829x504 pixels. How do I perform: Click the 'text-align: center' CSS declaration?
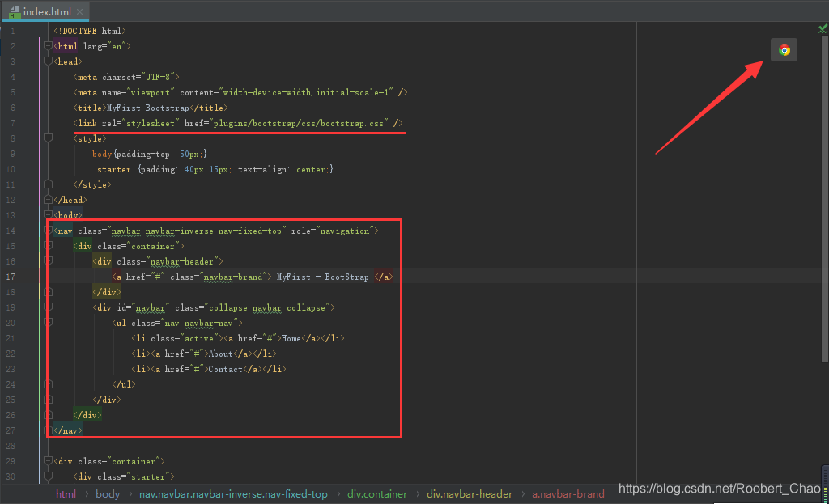(283, 170)
